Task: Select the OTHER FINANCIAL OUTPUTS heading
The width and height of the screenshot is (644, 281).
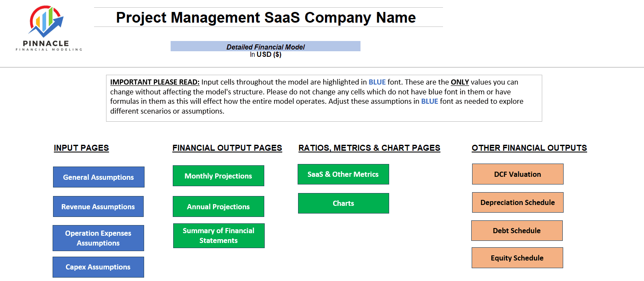Action: 529,148
